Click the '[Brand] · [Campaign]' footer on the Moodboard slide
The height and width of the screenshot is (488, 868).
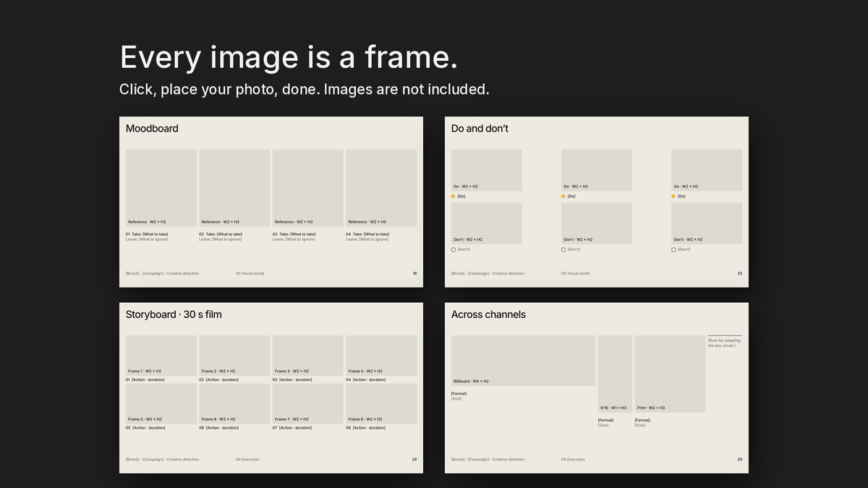162,273
